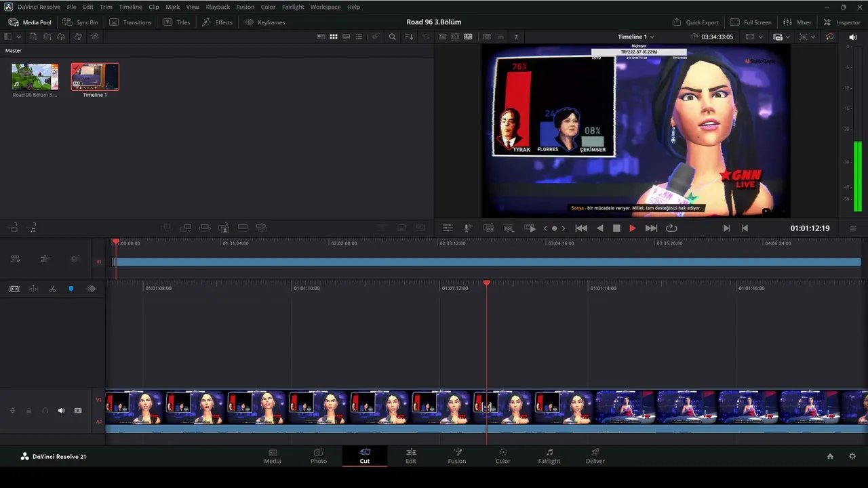Screen dimensions: 868x488
Task: Toggle the Keyframes panel
Action: tap(264, 22)
